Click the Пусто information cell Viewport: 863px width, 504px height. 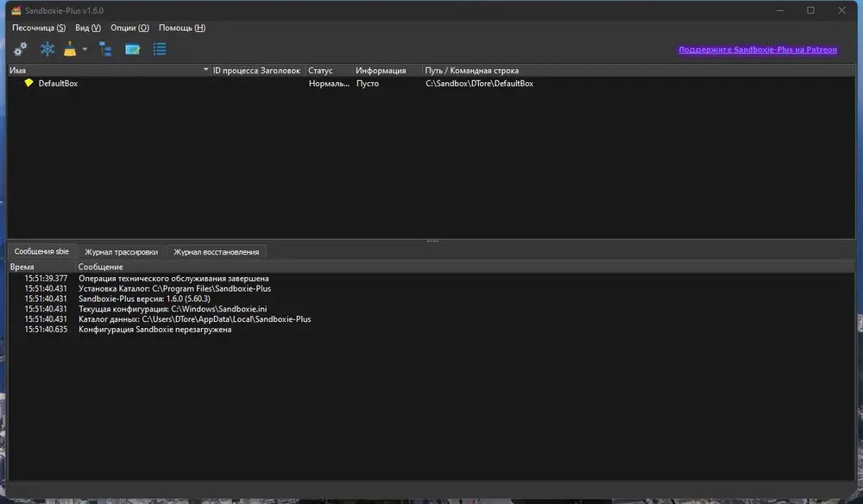click(x=367, y=84)
